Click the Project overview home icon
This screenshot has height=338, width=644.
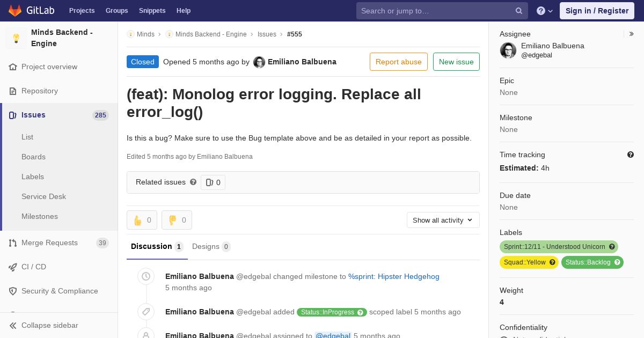pos(13,67)
